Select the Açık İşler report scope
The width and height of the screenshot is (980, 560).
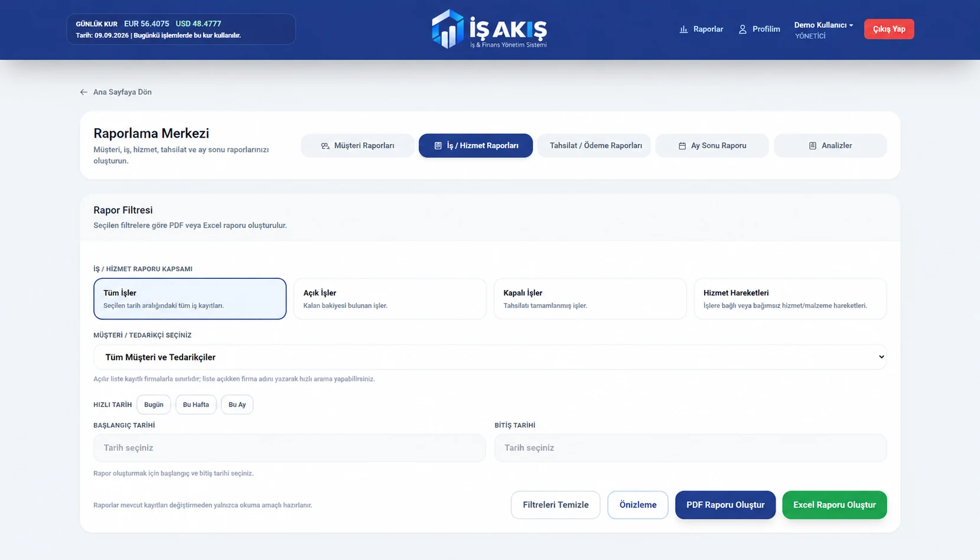(390, 299)
